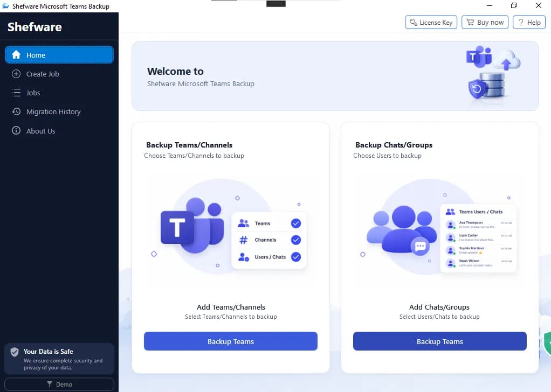Restore down the application window
Image resolution: width=551 pixels, height=392 pixels.
(514, 5)
